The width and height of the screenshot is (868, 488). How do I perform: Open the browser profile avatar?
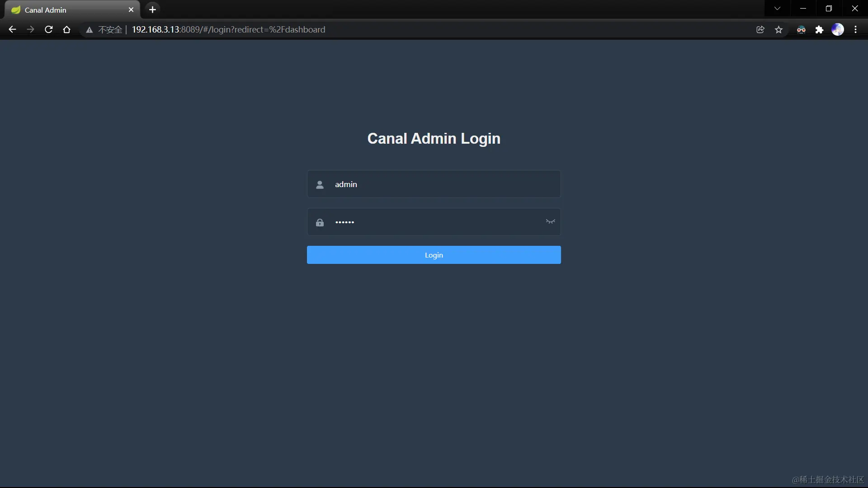(838, 30)
